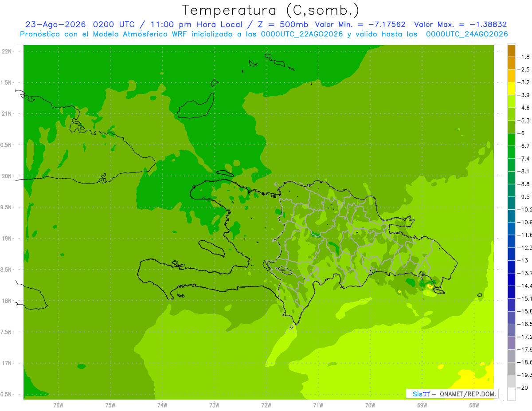Click the longitude label "71W"
532x411 pixels.
pos(318,405)
